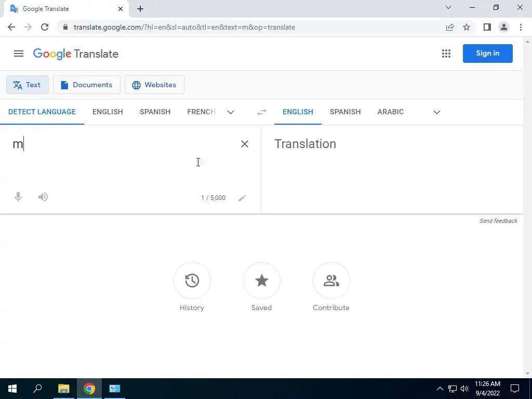Open translation History

192,281
